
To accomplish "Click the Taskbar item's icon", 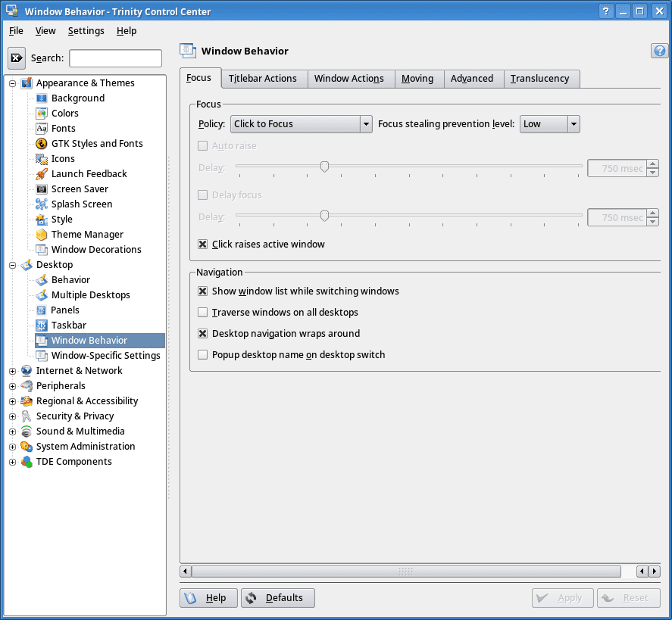I will coord(42,326).
